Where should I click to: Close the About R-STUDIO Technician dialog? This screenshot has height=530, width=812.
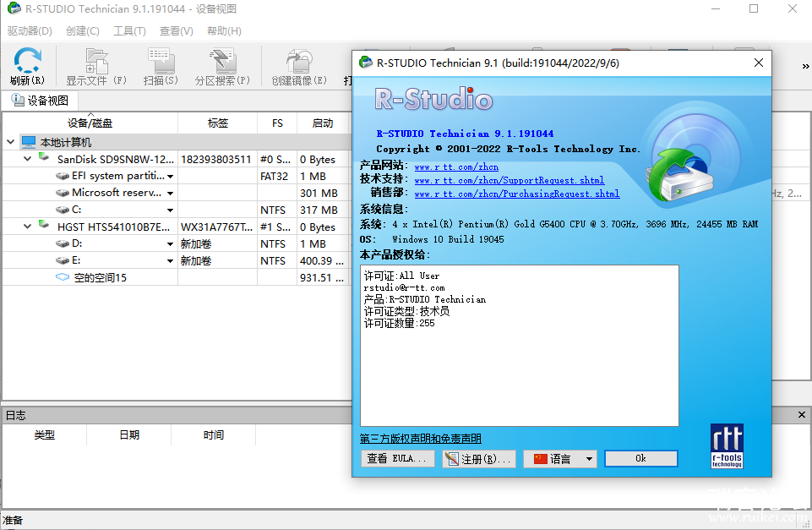pos(759,63)
